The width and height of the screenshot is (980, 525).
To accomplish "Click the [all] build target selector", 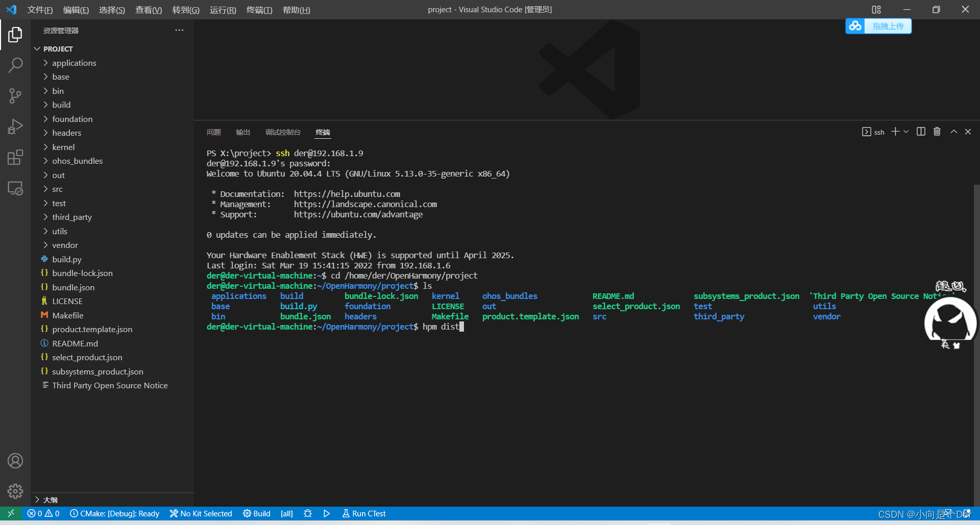I will coord(287,513).
